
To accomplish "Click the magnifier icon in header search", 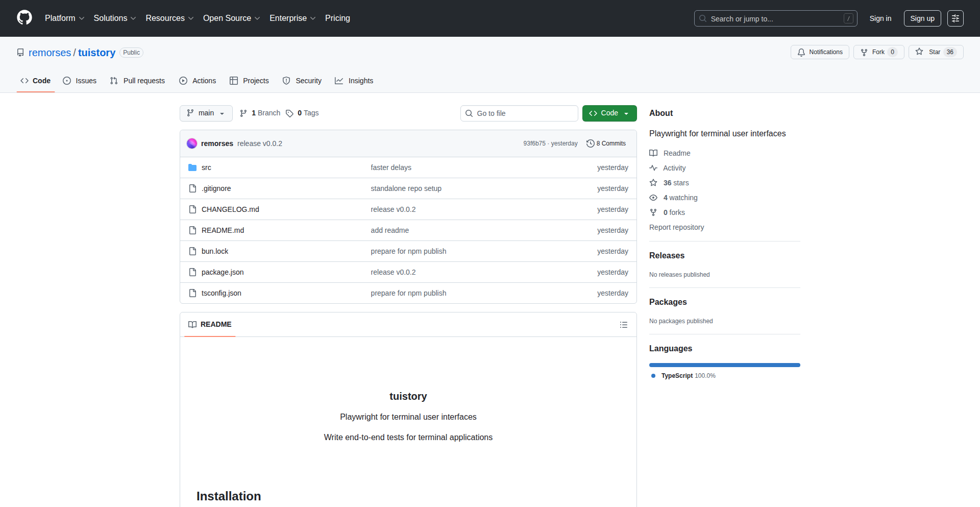I will 703,18.
